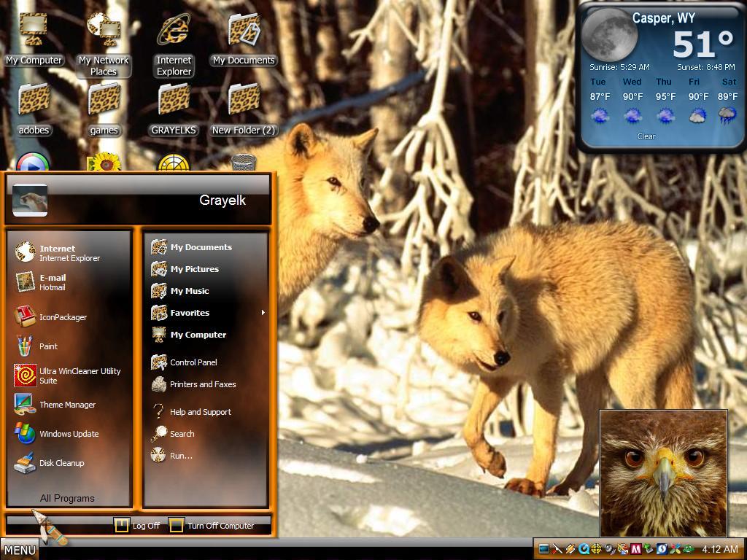Click the Grayelk user account picture
The width and height of the screenshot is (747, 560).
pos(29,200)
